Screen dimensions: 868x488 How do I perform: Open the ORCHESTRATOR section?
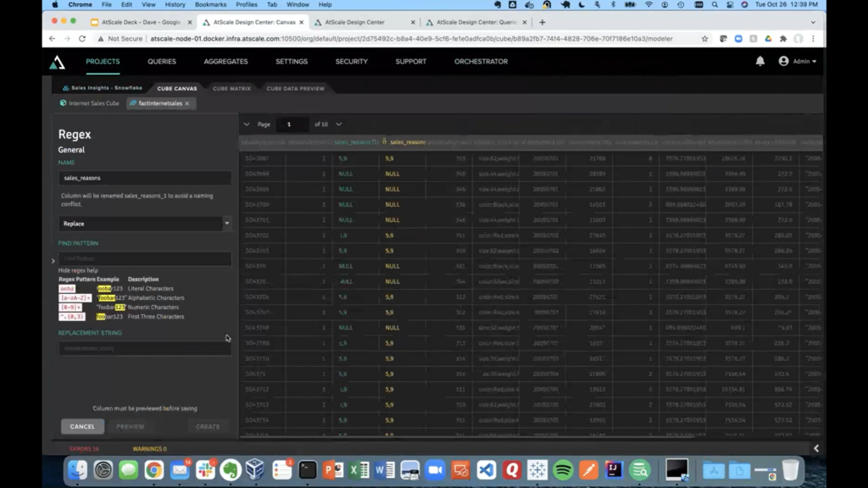(x=481, y=61)
